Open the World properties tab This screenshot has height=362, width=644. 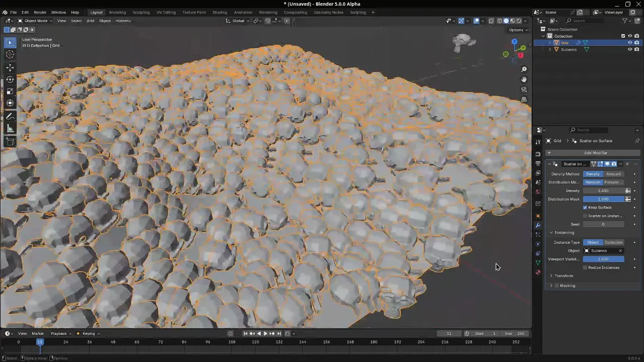coord(538,192)
